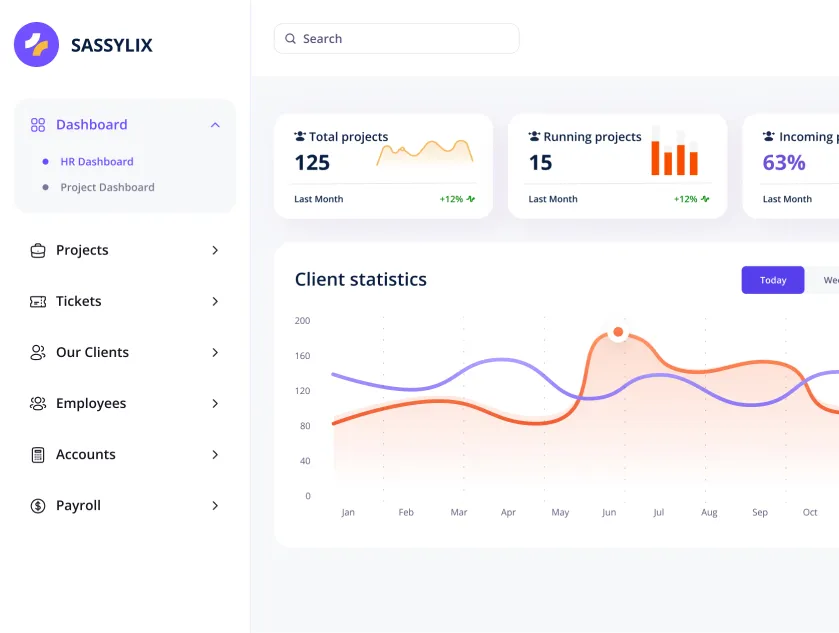Expand the Tickets submenu arrow
The image size is (839, 633).
click(215, 302)
